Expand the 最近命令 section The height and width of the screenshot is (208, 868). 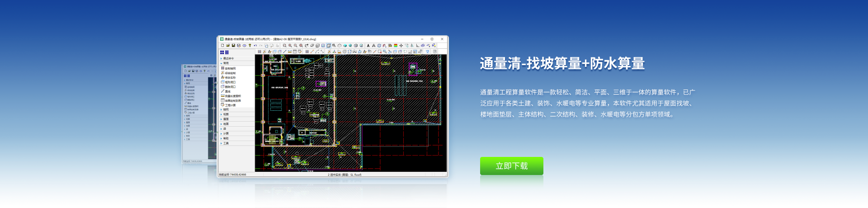(x=228, y=58)
